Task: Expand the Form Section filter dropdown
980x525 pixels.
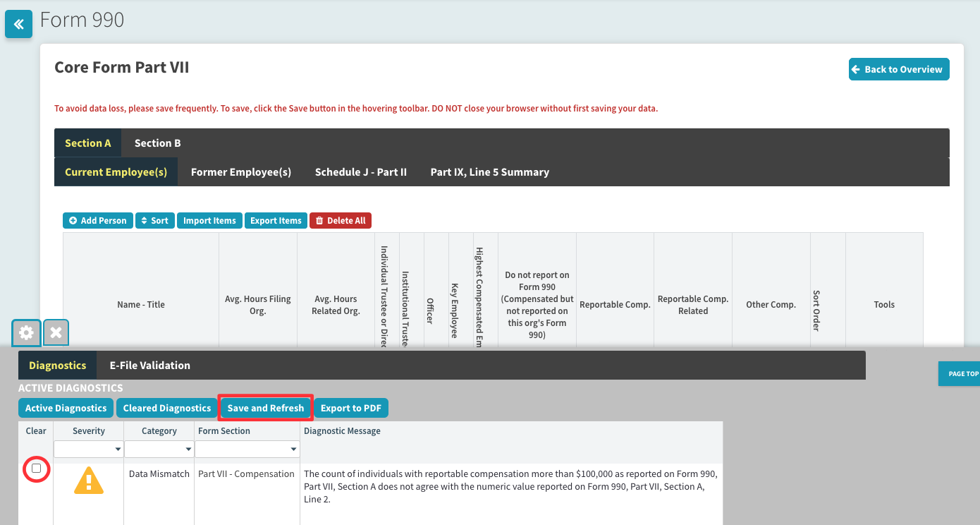Action: (x=293, y=449)
